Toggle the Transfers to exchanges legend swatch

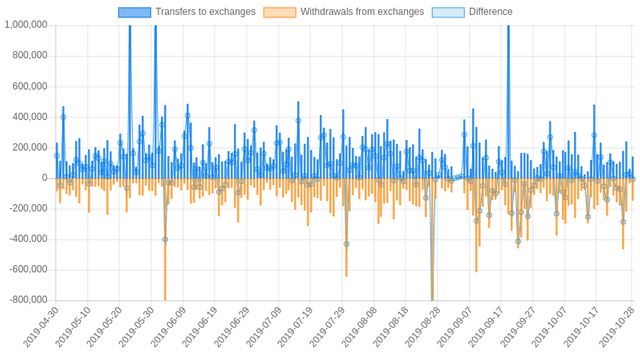coord(134,12)
